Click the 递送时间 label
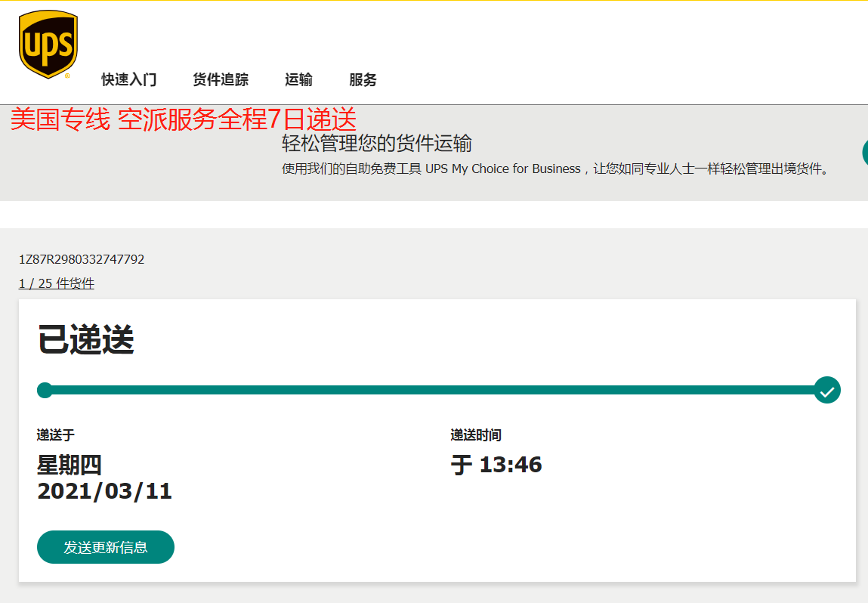The width and height of the screenshot is (868, 603). (476, 435)
